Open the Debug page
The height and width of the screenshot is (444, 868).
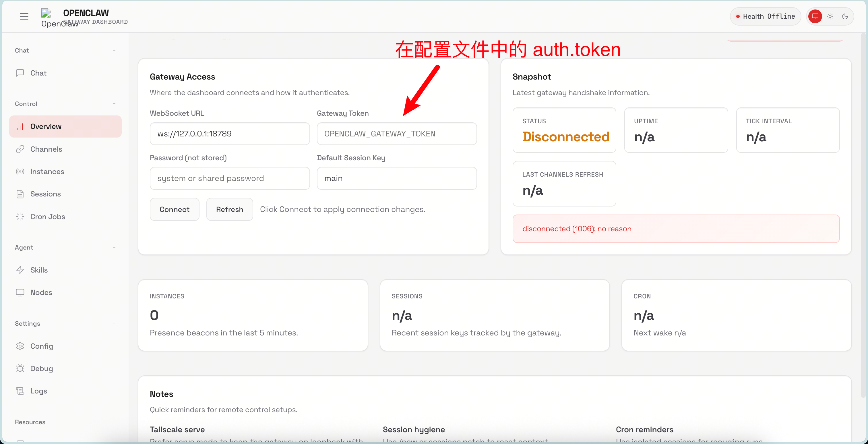(x=41, y=368)
